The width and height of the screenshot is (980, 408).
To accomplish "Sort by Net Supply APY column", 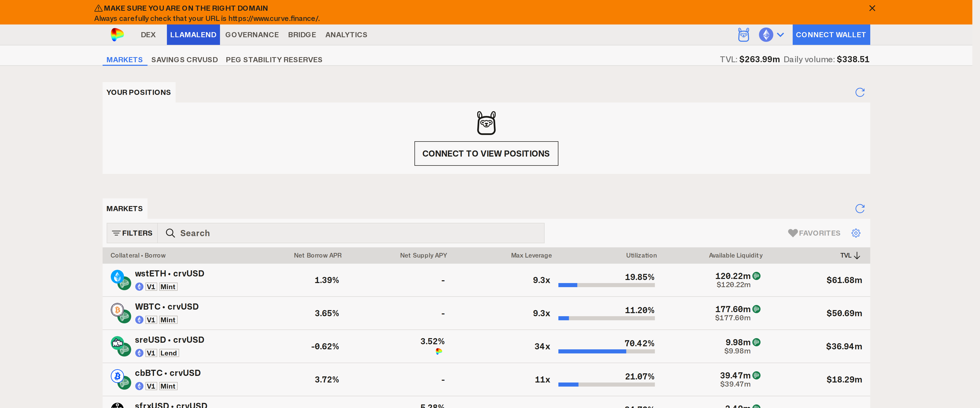I will (x=423, y=256).
